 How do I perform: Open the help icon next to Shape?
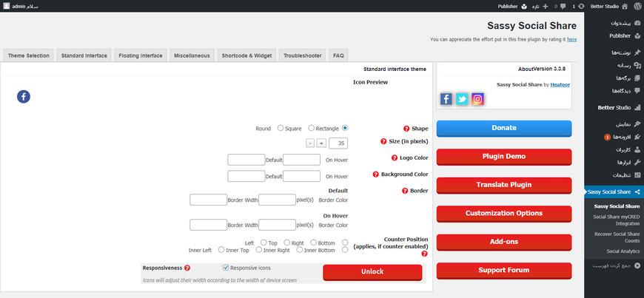click(406, 129)
